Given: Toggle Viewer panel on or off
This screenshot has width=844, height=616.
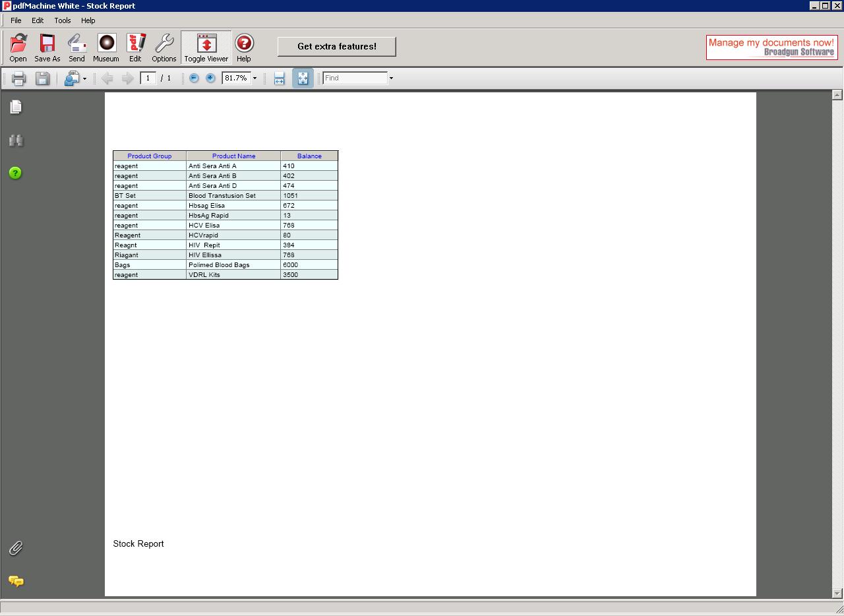Looking at the screenshot, I should click(206, 48).
